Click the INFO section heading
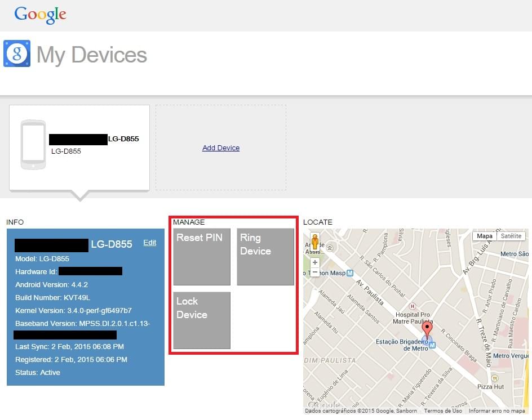This screenshot has width=532, height=420. 15,222
